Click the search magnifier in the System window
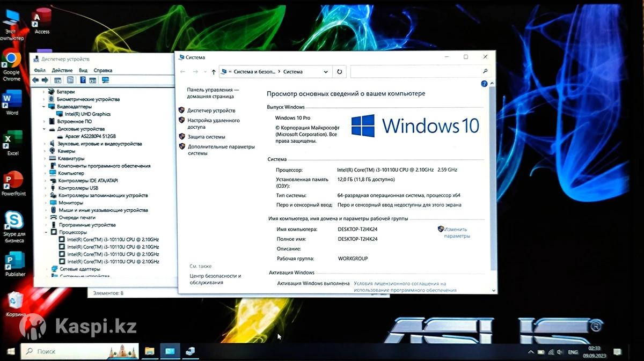 (485, 71)
